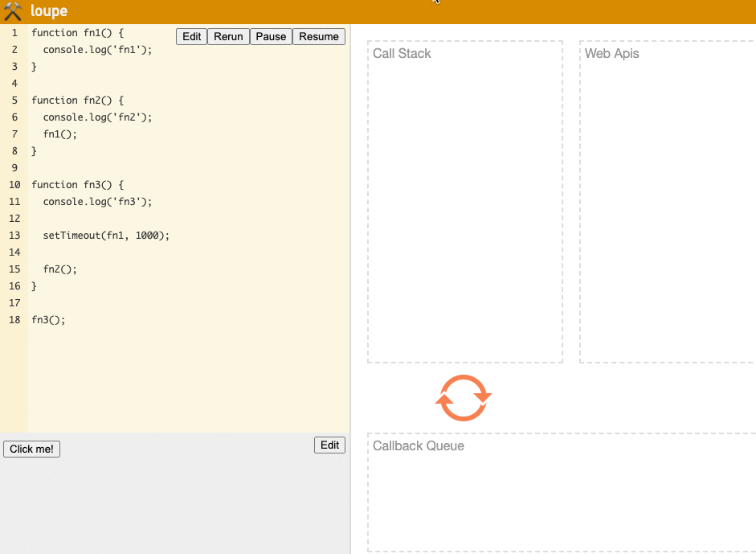
Task: Click the Web Apis panel label
Action: (612, 54)
